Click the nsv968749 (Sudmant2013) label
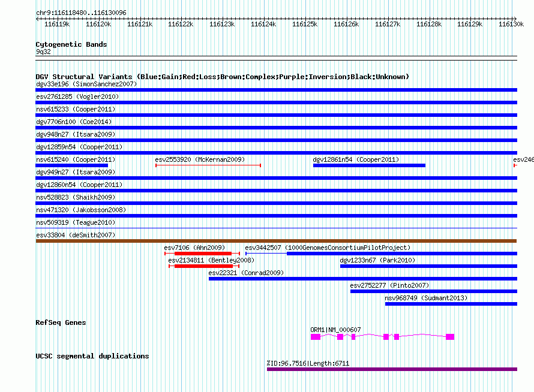 click(426, 298)
